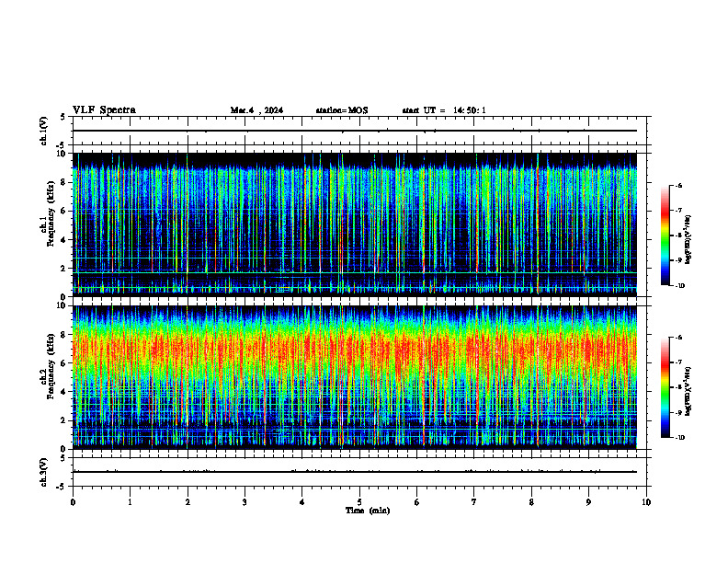Click the "-9" label on ch.2 colorbar
The image size is (728, 563).
coord(678,412)
